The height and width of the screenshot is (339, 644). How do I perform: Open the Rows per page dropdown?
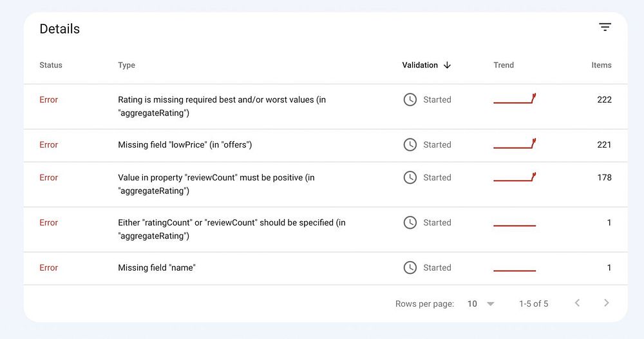[x=491, y=304]
